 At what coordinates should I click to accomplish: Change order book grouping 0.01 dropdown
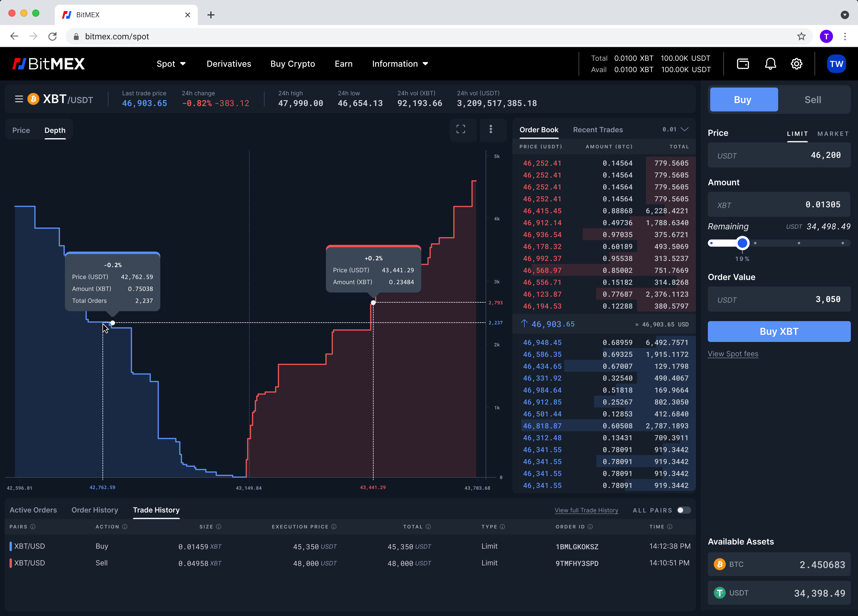click(675, 129)
